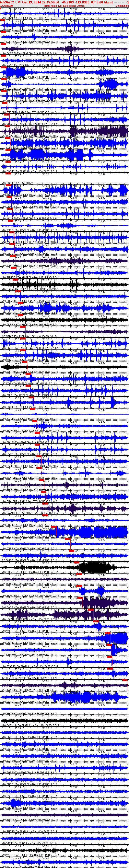Click the start time label 22:28:30.00
Image resolution: width=129 pixels, height=868 pixels.
click(6, 6)
